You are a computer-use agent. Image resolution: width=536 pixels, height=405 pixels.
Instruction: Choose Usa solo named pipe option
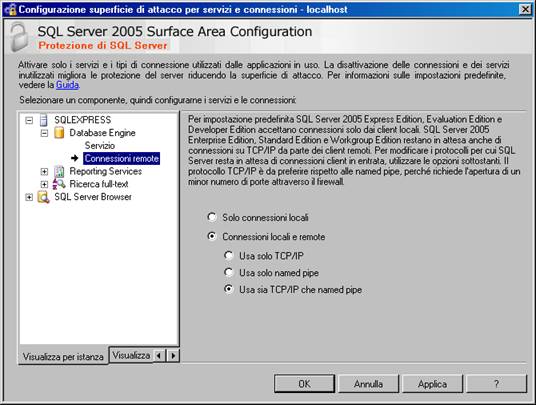click(228, 272)
